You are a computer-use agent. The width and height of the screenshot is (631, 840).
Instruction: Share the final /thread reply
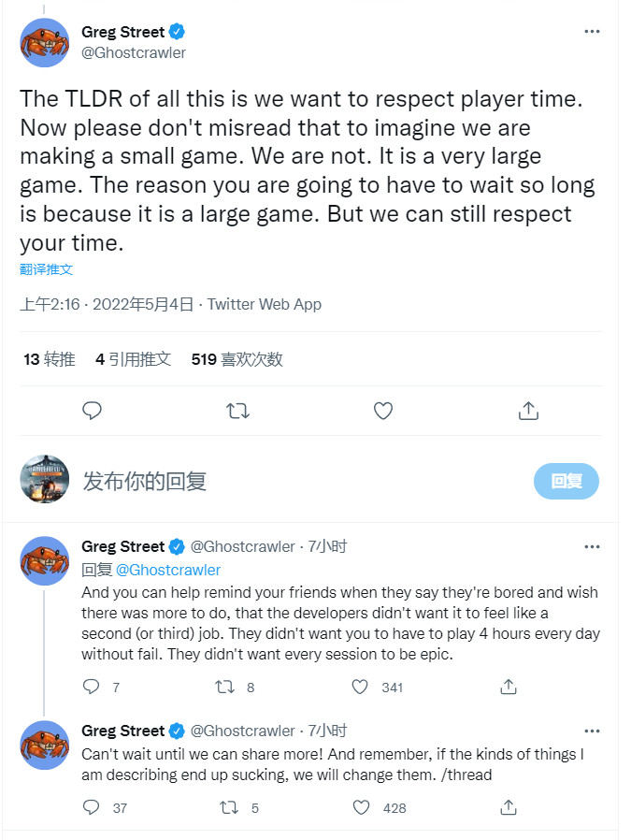pyautogui.click(x=509, y=807)
